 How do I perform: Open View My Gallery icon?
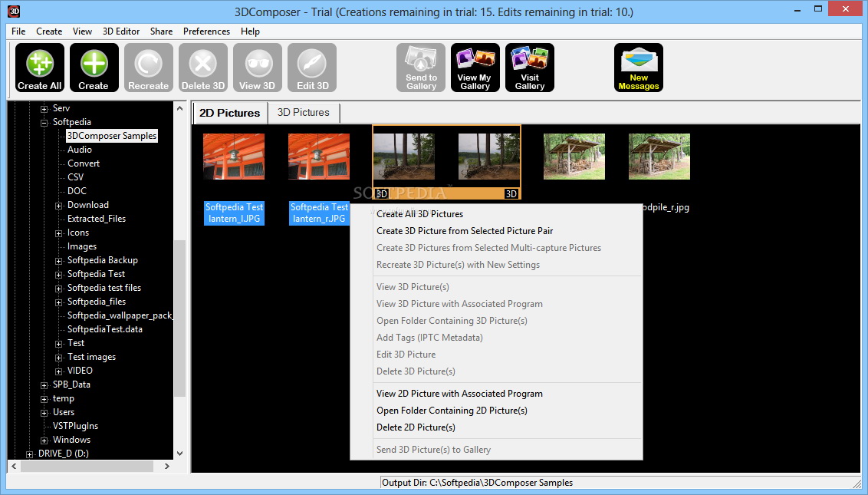(x=475, y=68)
